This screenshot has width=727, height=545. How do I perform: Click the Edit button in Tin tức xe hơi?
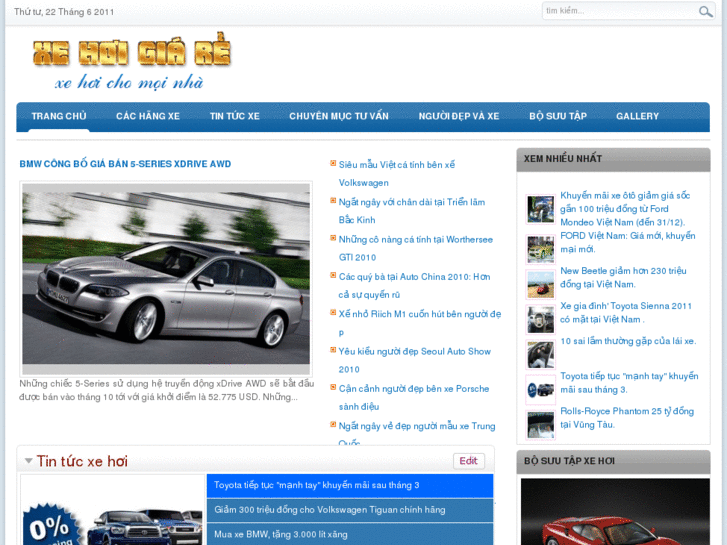(x=468, y=461)
